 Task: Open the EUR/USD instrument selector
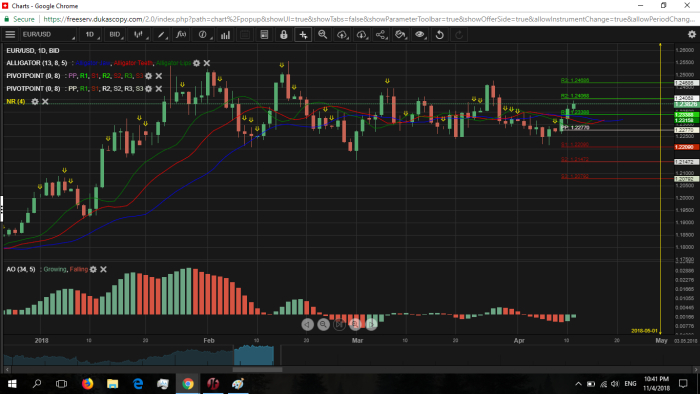pyautogui.click(x=48, y=35)
